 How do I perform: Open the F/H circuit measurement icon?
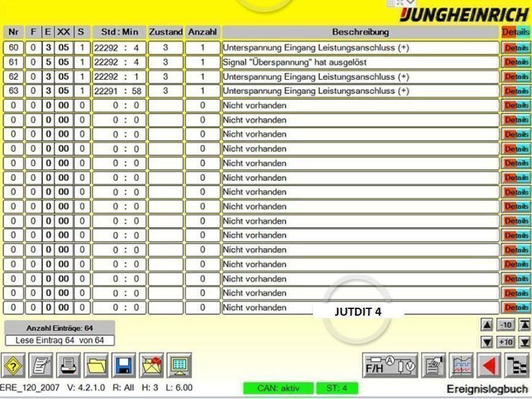tap(390, 366)
